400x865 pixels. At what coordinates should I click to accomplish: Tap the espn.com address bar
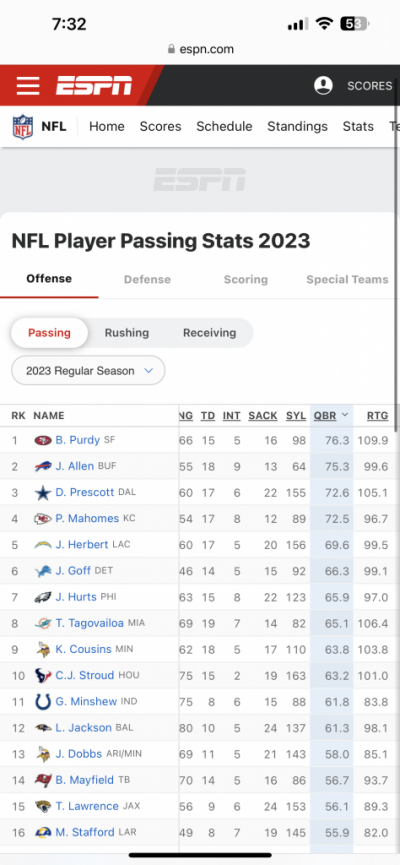[200, 49]
